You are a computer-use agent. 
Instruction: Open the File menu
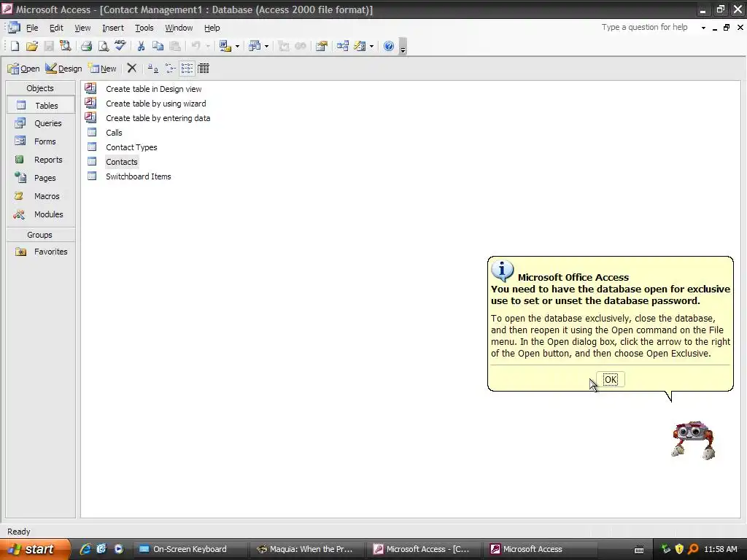tap(32, 28)
